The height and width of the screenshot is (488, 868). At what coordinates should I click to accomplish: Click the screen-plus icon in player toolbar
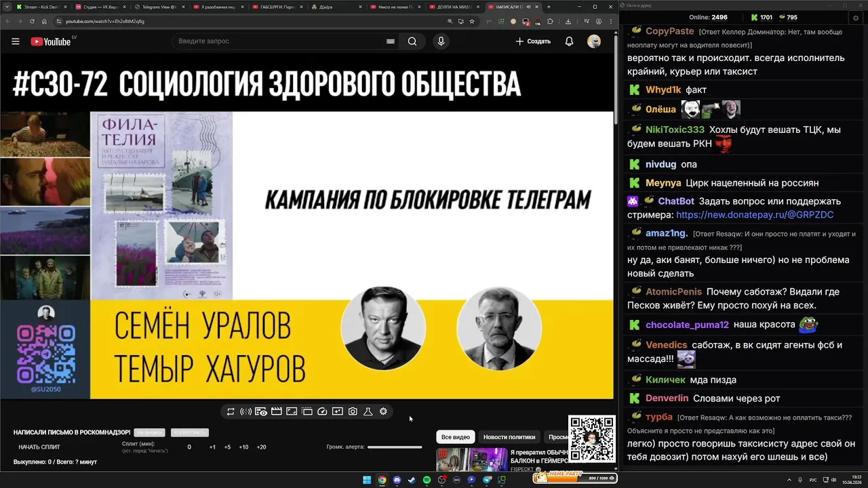pyautogui.click(x=338, y=411)
